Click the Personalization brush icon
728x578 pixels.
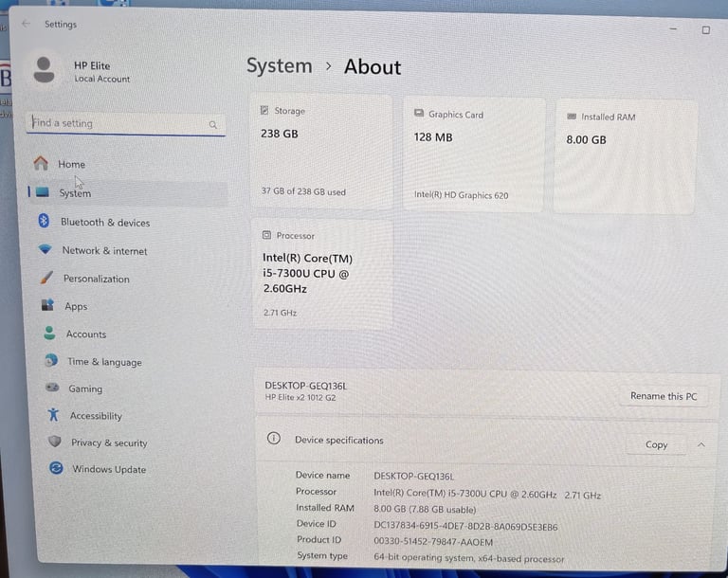46,278
